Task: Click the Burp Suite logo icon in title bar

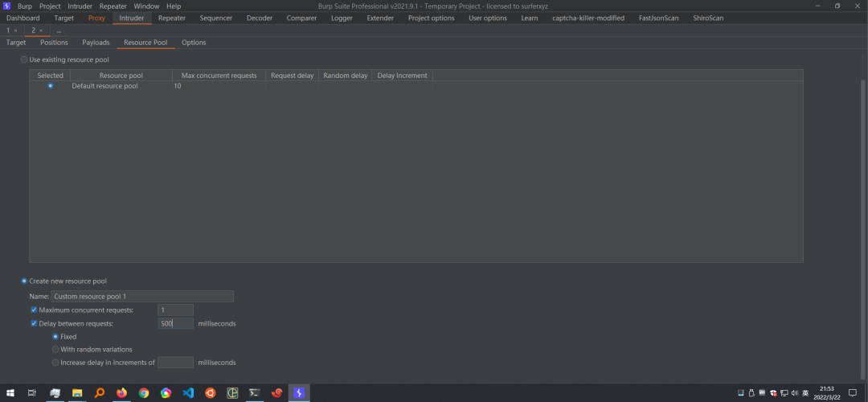Action: [x=6, y=6]
